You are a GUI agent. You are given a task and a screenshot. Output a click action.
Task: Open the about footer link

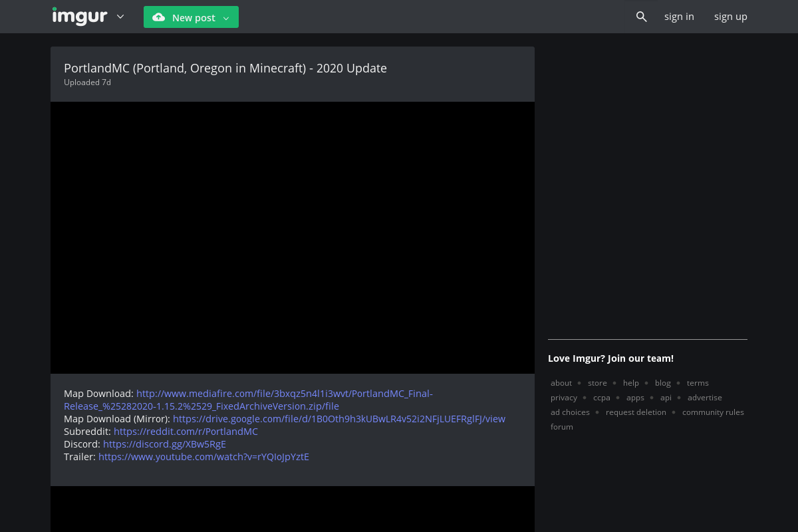pos(561,383)
